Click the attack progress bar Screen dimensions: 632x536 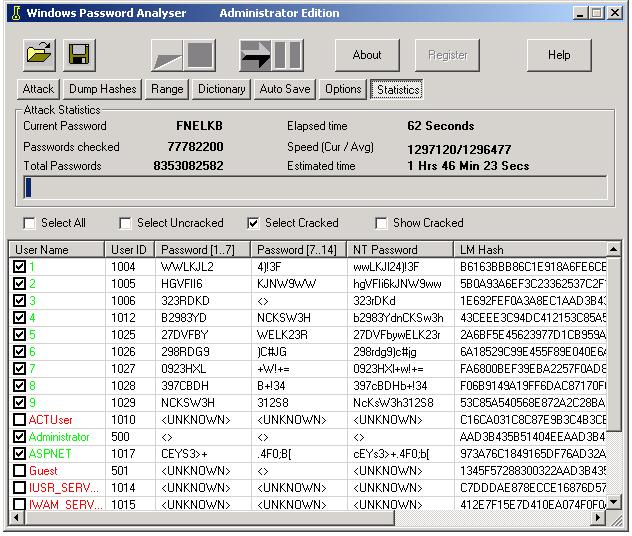tap(315, 187)
